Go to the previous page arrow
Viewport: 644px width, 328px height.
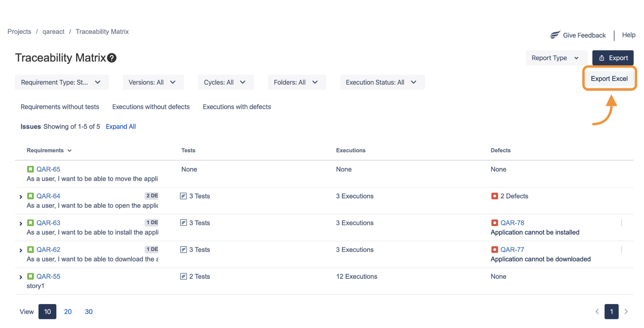[597, 312]
